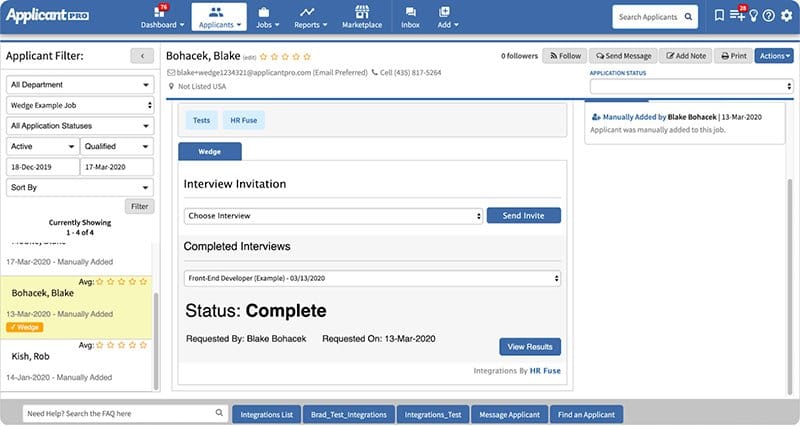Open the settings gear icon

pyautogui.click(x=784, y=16)
